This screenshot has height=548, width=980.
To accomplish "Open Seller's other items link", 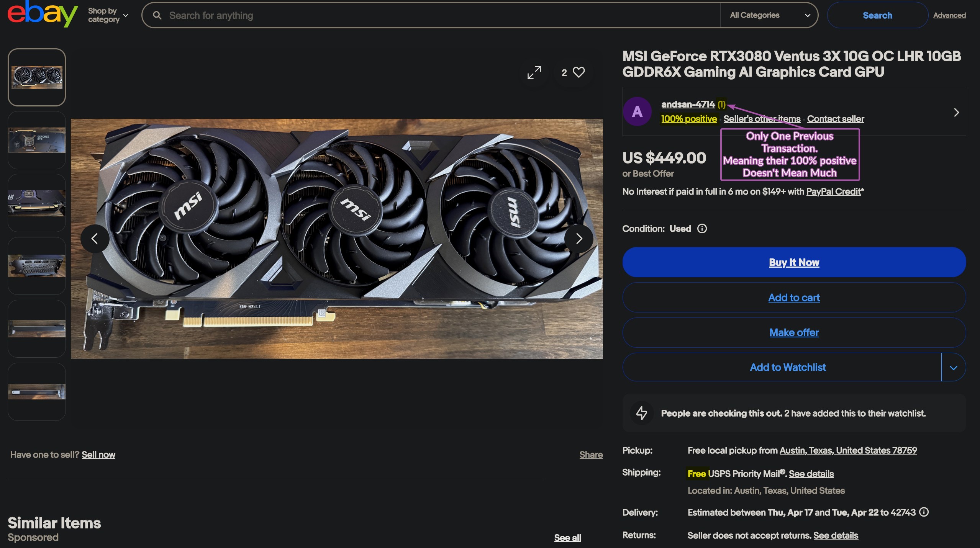I will (762, 119).
